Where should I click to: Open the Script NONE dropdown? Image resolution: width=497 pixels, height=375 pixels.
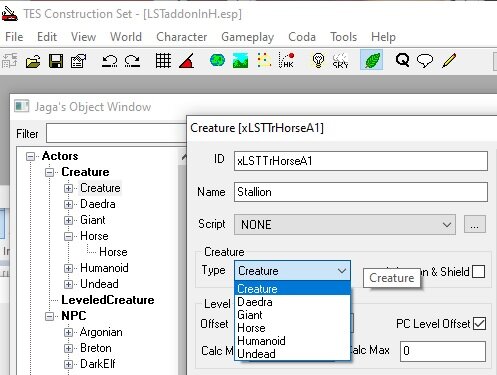click(x=345, y=224)
